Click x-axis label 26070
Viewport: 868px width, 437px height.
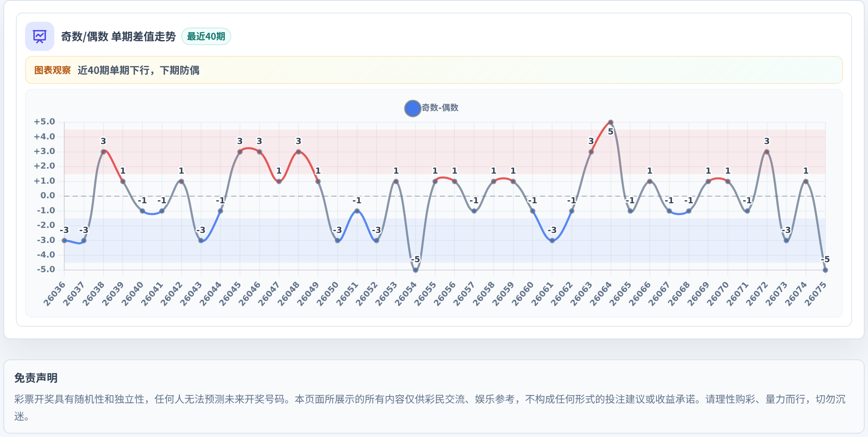coord(718,294)
